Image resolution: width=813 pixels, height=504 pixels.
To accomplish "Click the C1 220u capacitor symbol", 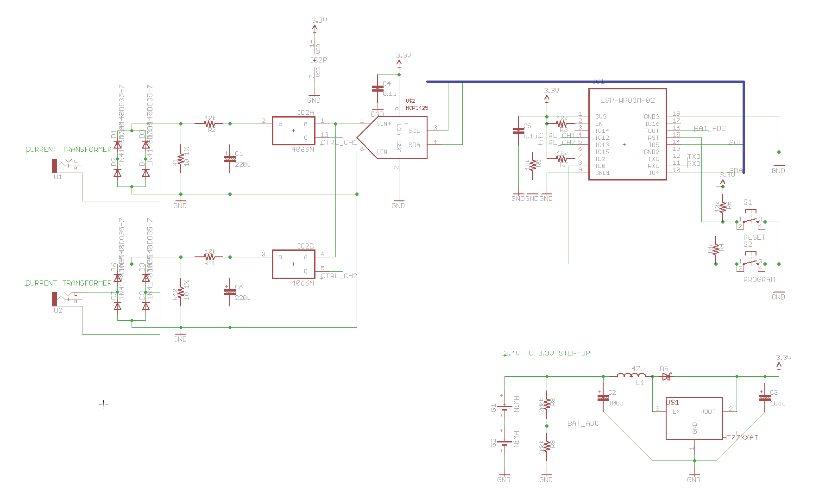I will point(230,159).
